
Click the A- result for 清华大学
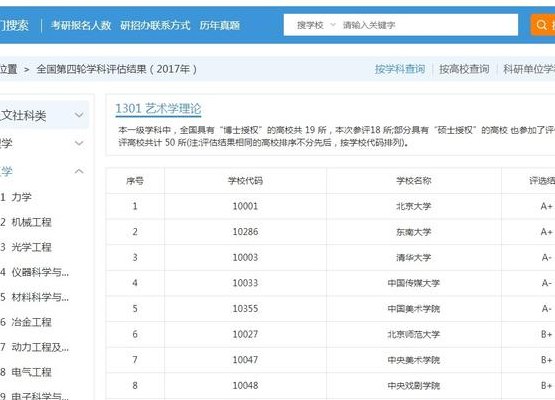[x=547, y=258]
